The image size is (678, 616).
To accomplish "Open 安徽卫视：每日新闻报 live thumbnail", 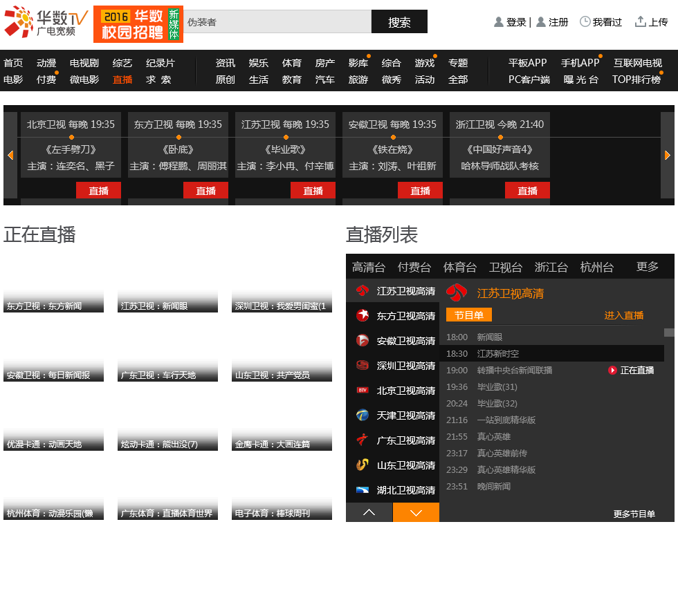I will [54, 353].
